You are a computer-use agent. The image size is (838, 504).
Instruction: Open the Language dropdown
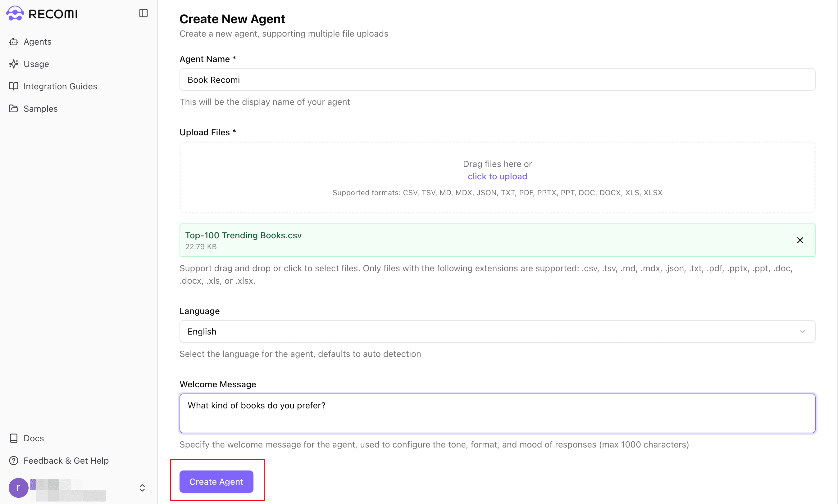pyautogui.click(x=497, y=331)
